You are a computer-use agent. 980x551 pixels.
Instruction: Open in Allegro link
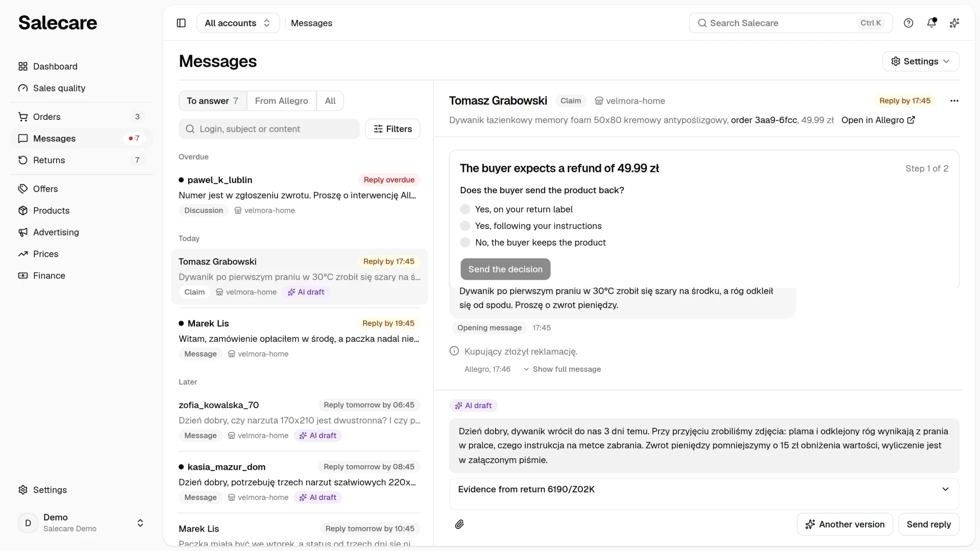(x=878, y=120)
